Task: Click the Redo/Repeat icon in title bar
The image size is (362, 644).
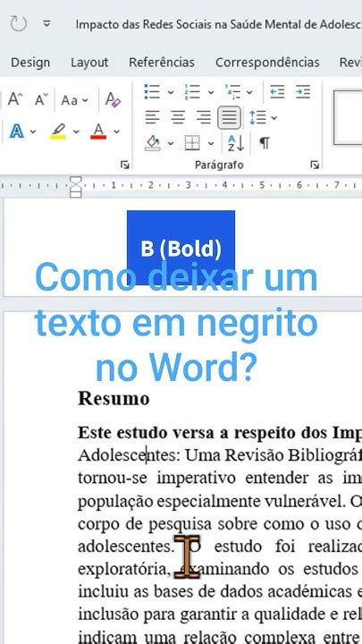Action: click(x=18, y=24)
